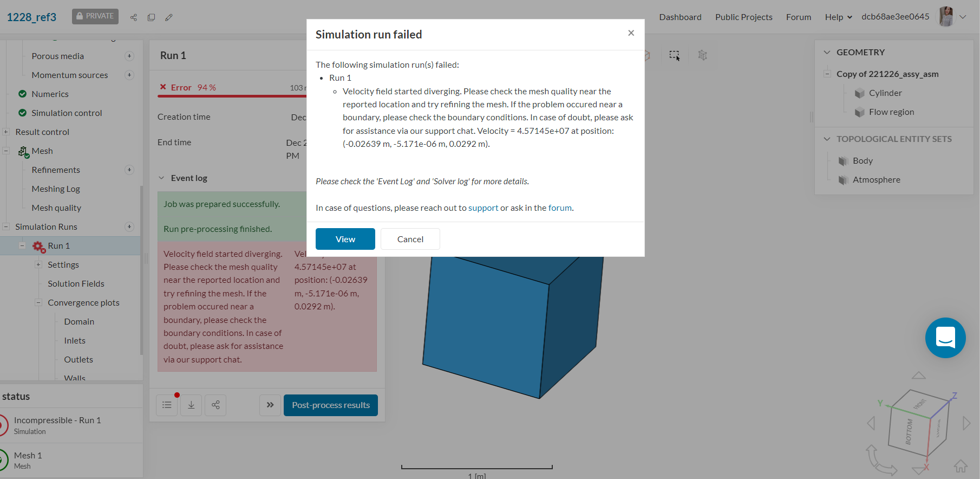Select the Flow region geometry part
The width and height of the screenshot is (980, 479).
(x=891, y=112)
